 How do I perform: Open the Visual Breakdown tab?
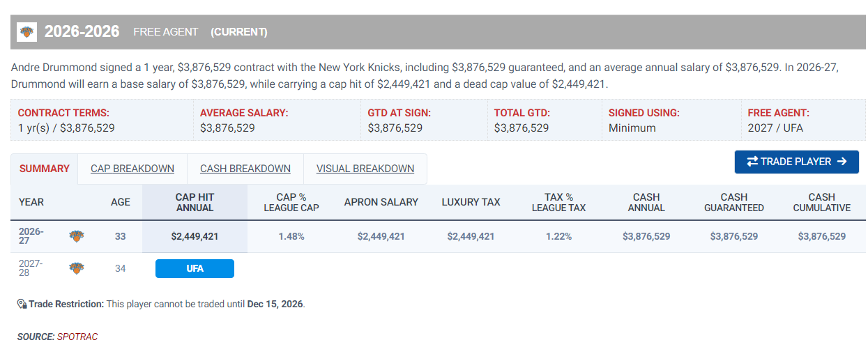click(x=365, y=169)
